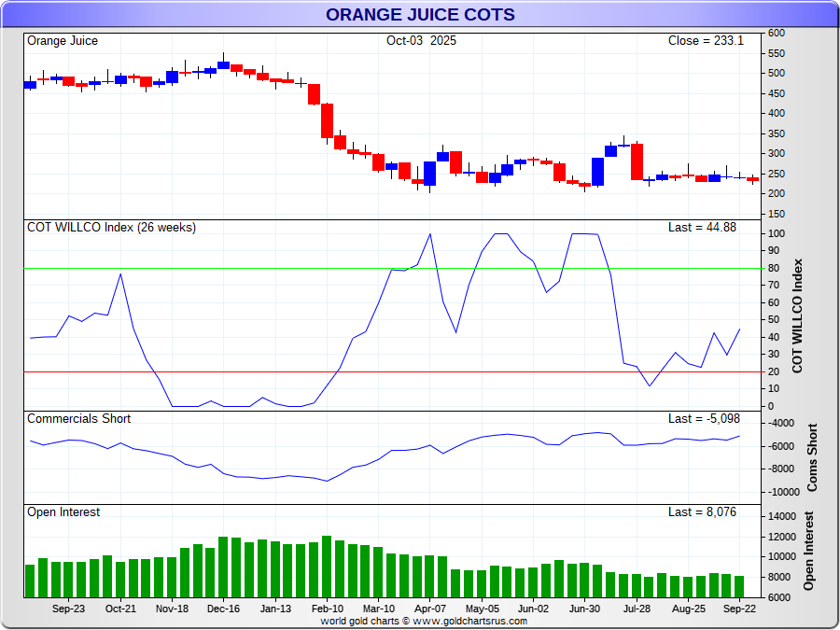Click the 'Last = 8,076' open interest value
840x630 pixels.
coord(702,512)
